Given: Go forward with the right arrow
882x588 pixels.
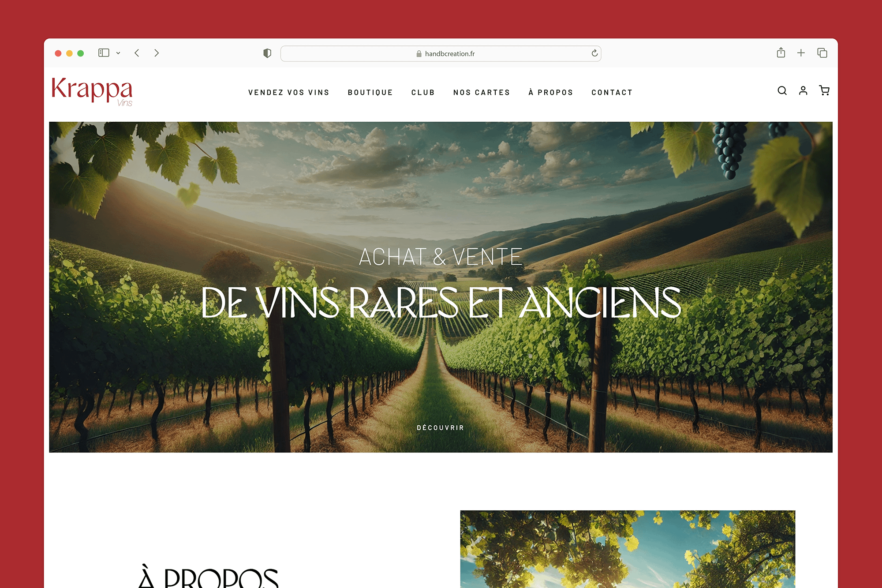Looking at the screenshot, I should pos(157,53).
